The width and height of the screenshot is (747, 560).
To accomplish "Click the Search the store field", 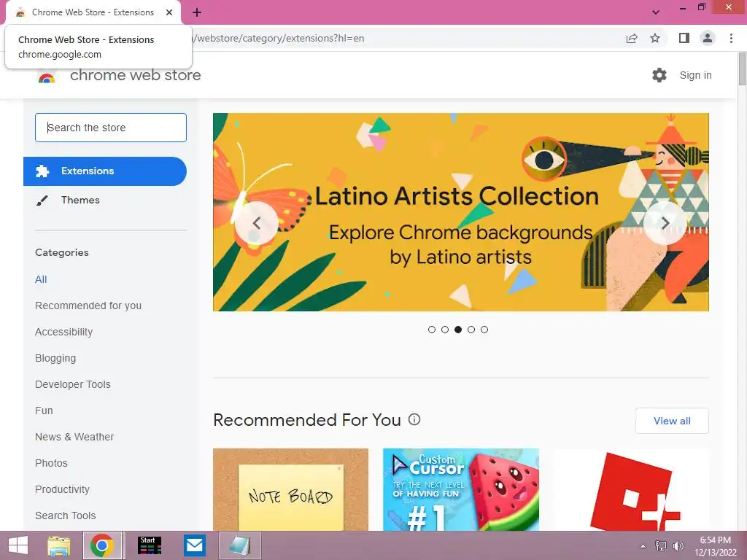I will (111, 128).
